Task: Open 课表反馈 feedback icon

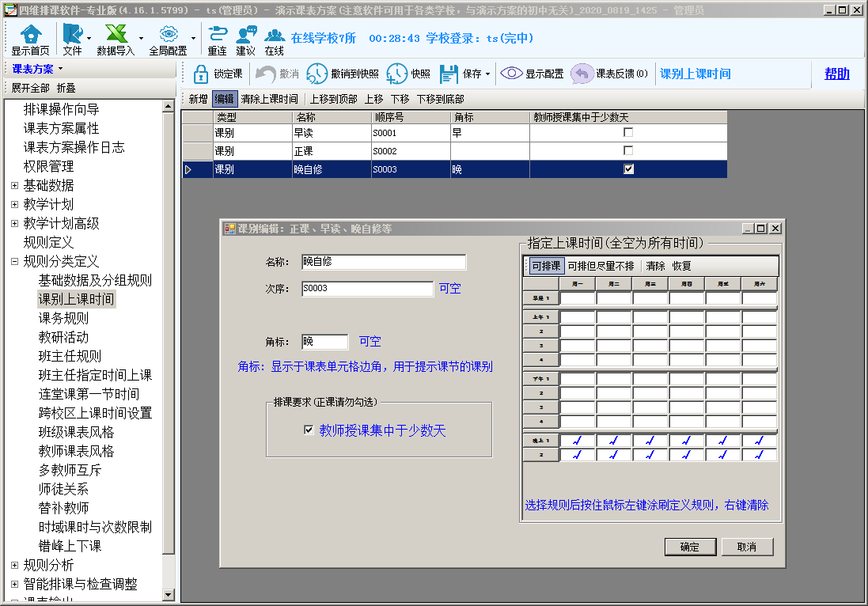Action: click(x=582, y=74)
